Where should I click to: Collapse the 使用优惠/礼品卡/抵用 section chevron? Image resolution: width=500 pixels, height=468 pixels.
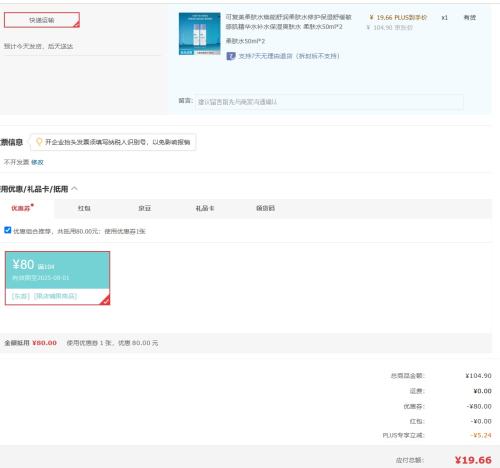coord(75,189)
